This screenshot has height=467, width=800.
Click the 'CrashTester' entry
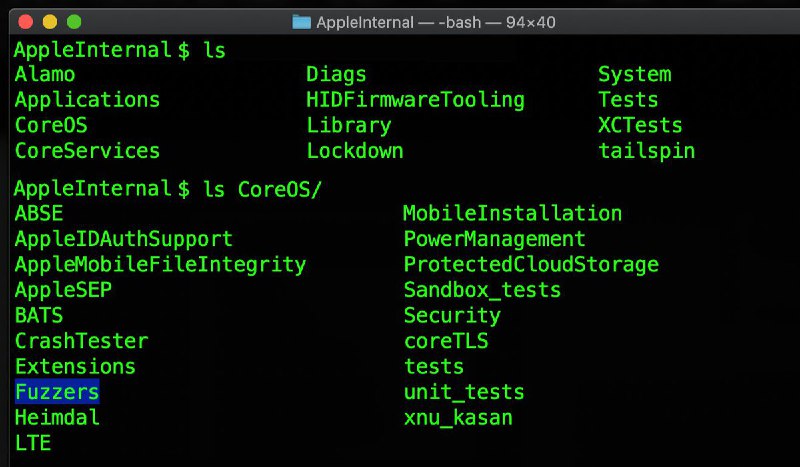(x=81, y=341)
